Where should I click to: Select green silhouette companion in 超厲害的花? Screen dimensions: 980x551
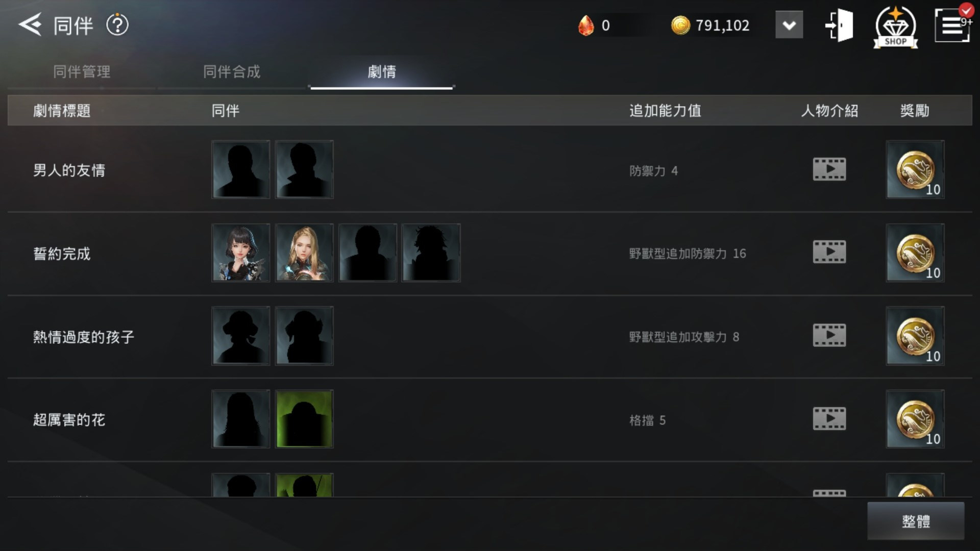point(304,419)
